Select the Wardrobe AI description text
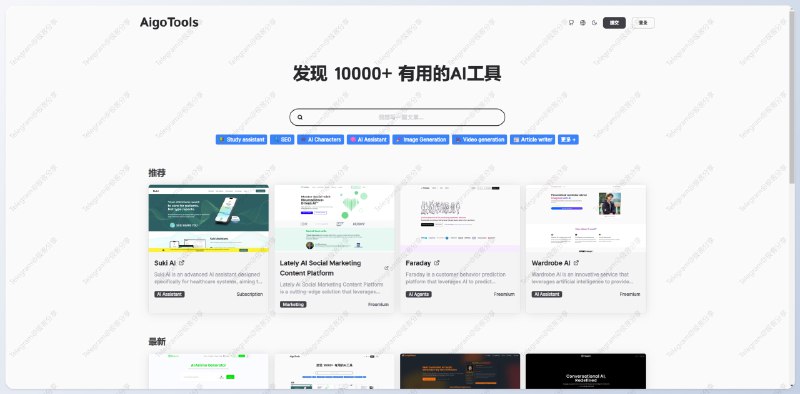 tap(583, 278)
